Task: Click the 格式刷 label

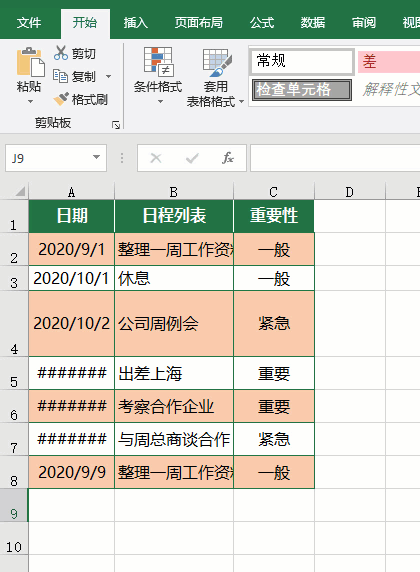Action: pyautogui.click(x=90, y=99)
